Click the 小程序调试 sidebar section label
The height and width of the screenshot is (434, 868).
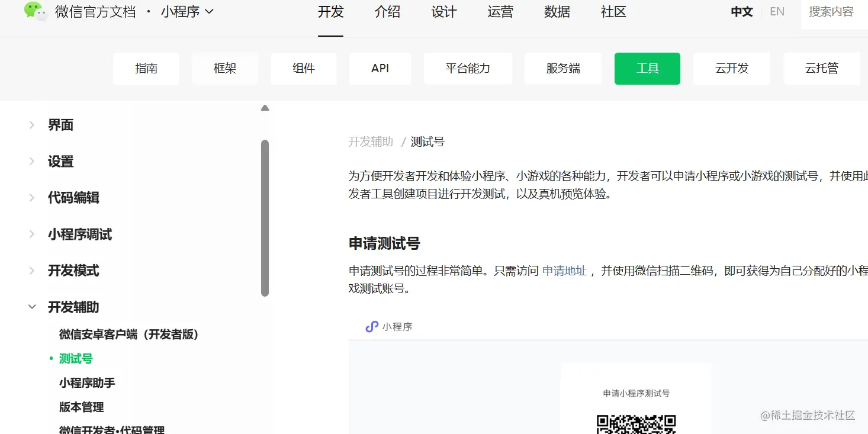coord(80,234)
